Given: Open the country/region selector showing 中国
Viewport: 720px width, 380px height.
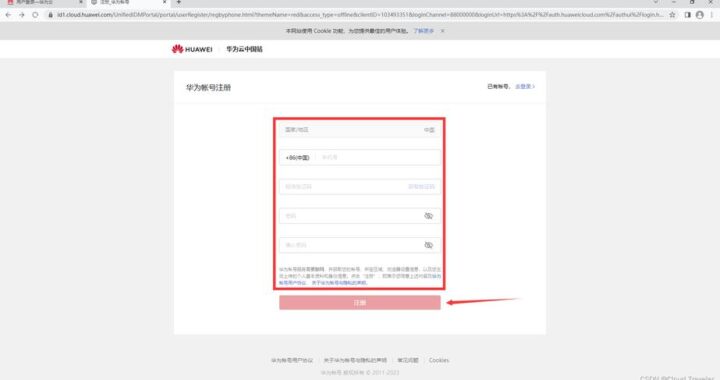Looking at the screenshot, I should (360, 130).
